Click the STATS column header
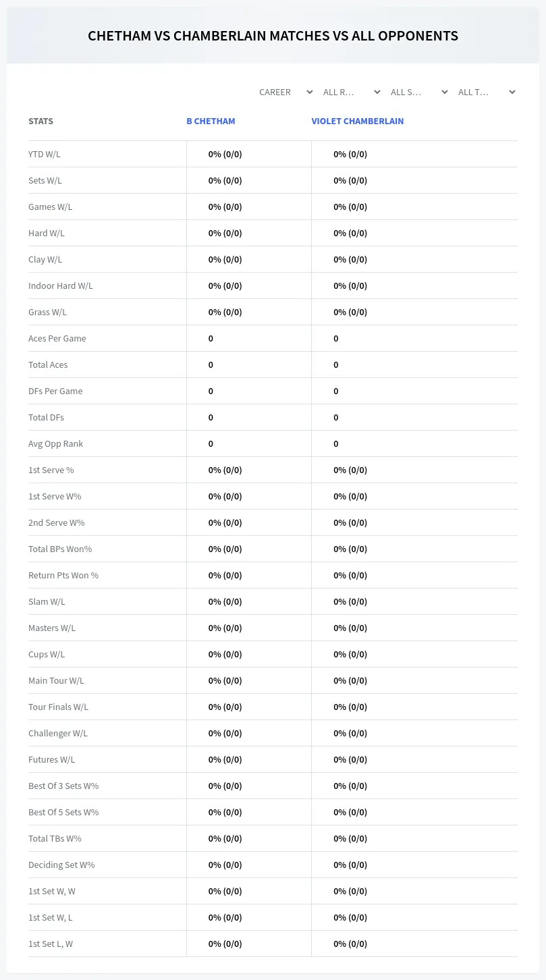The width and height of the screenshot is (546, 980). coord(40,121)
